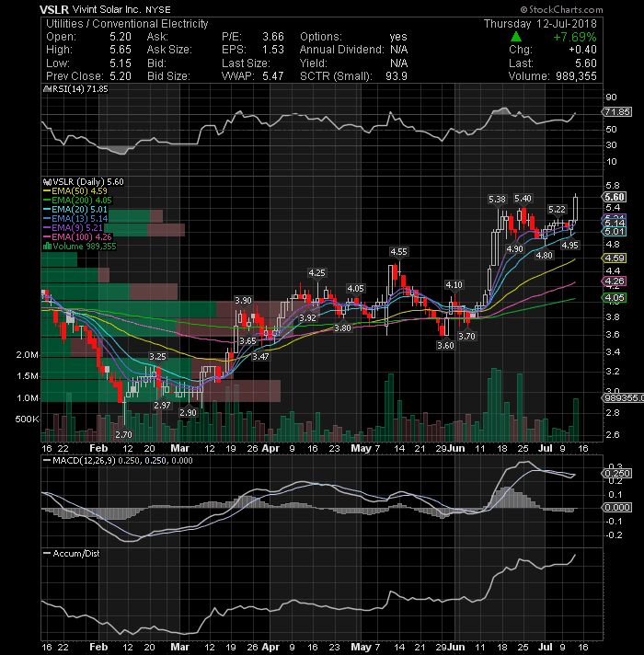Click the High value 5.65
The height and width of the screenshot is (655, 644).
coord(121,50)
